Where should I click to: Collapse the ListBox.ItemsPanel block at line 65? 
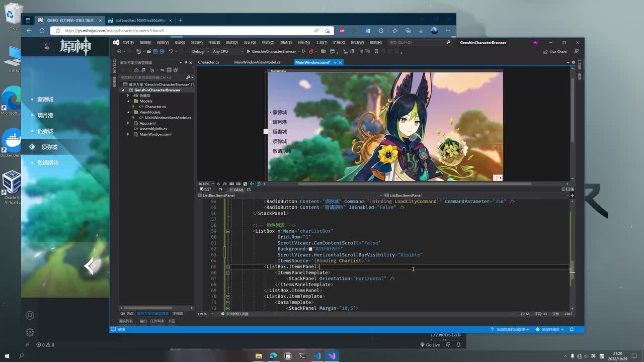[x=228, y=267]
